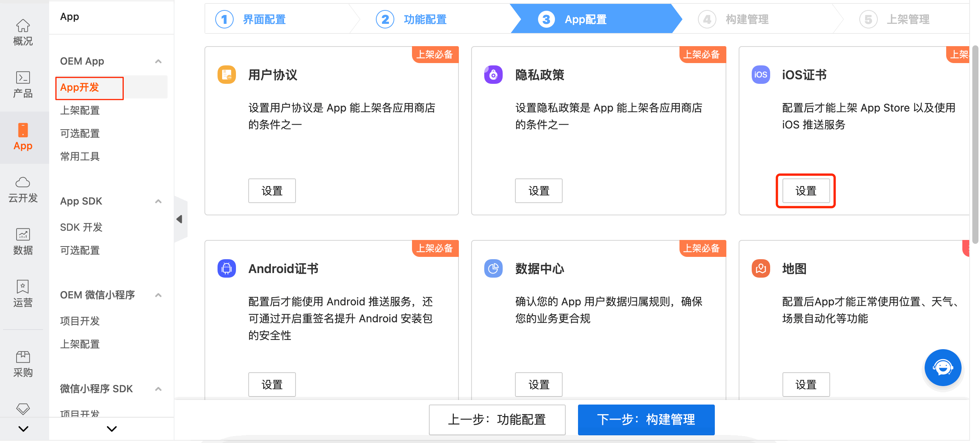Collapse the App SDK section

click(x=158, y=202)
